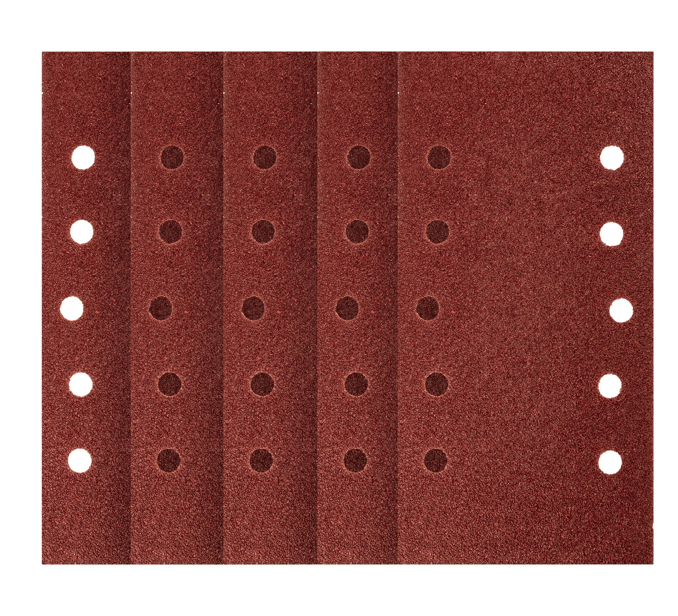Click the middle dark hole in the first dark column
678x616 pixels.
161,308
